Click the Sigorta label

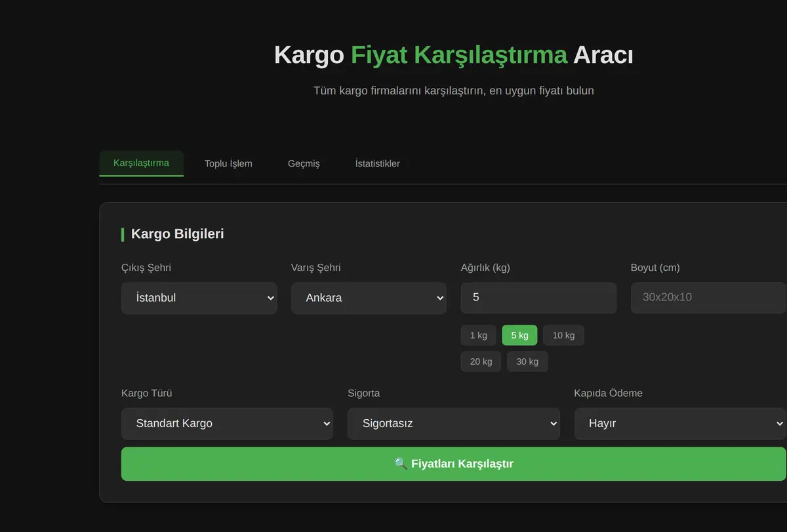pos(364,394)
